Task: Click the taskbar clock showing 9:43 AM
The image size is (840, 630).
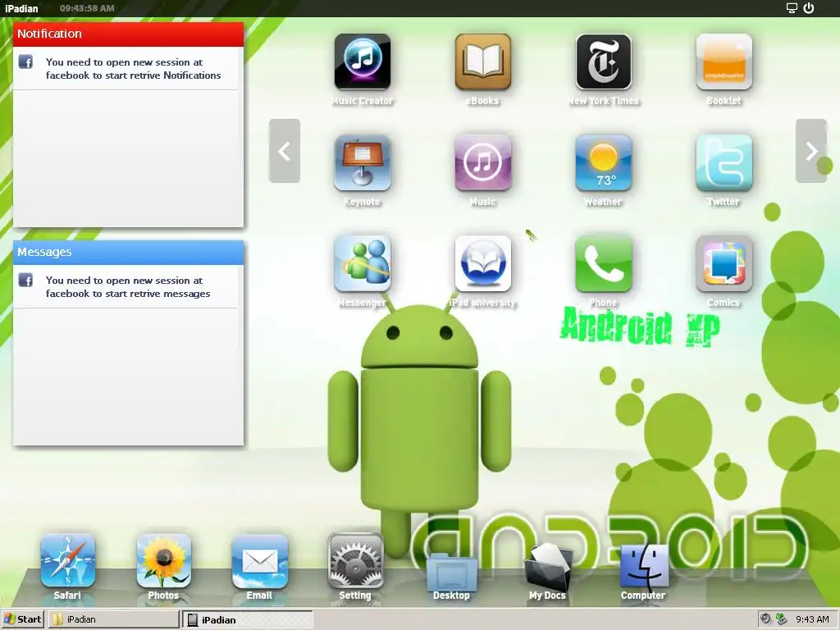Action: click(x=812, y=619)
